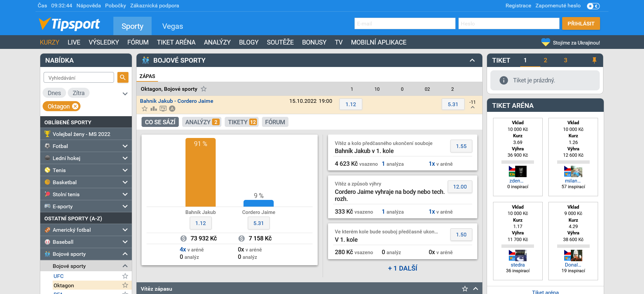
Task: Favorite the Vítěz zápasu section star
Action: pyautogui.click(x=465, y=289)
